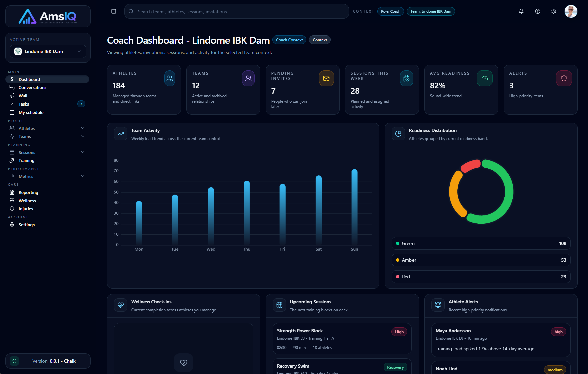Open the Strength Power Block session

[x=342, y=339]
